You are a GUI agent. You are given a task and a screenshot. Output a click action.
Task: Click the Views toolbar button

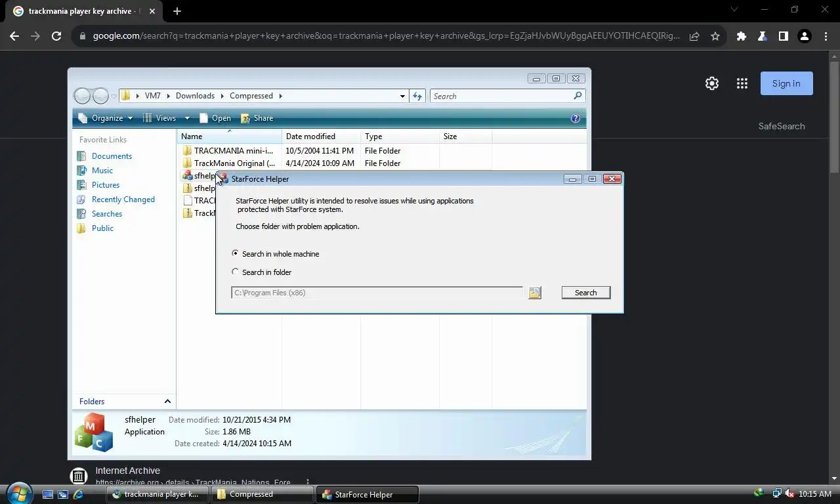(x=160, y=118)
